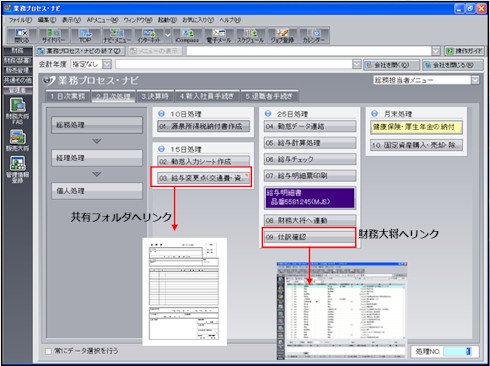This screenshot has height=366, width=490.
Task: Collapse the 月末処理 section circle icon
Action: 374,114
